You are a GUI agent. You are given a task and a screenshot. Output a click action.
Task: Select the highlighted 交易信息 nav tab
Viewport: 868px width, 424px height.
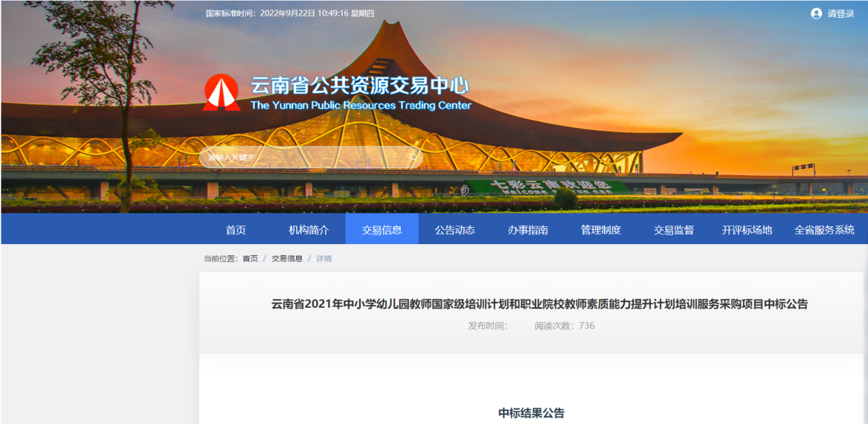pyautogui.click(x=382, y=230)
